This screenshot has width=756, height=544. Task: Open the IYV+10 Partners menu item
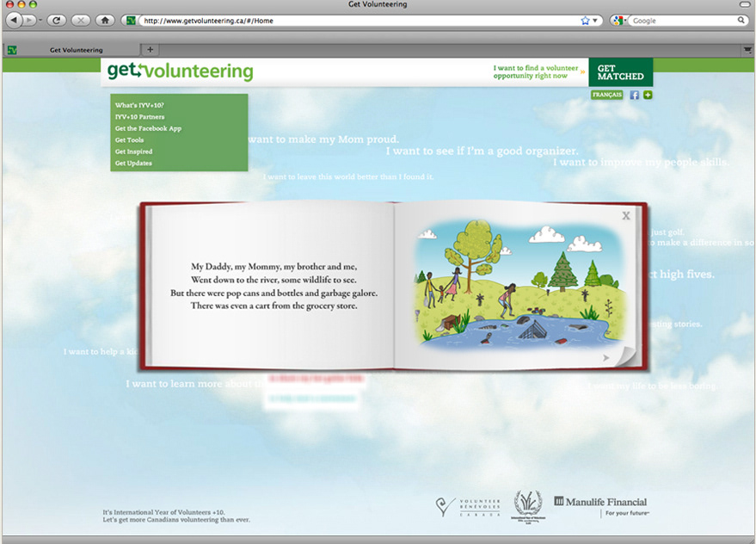point(140,117)
